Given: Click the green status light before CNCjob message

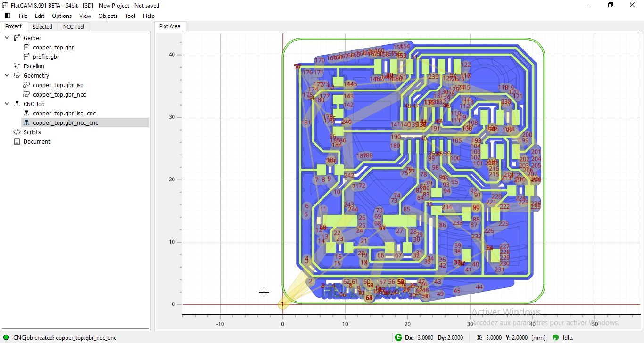Looking at the screenshot, I should click(6, 337).
